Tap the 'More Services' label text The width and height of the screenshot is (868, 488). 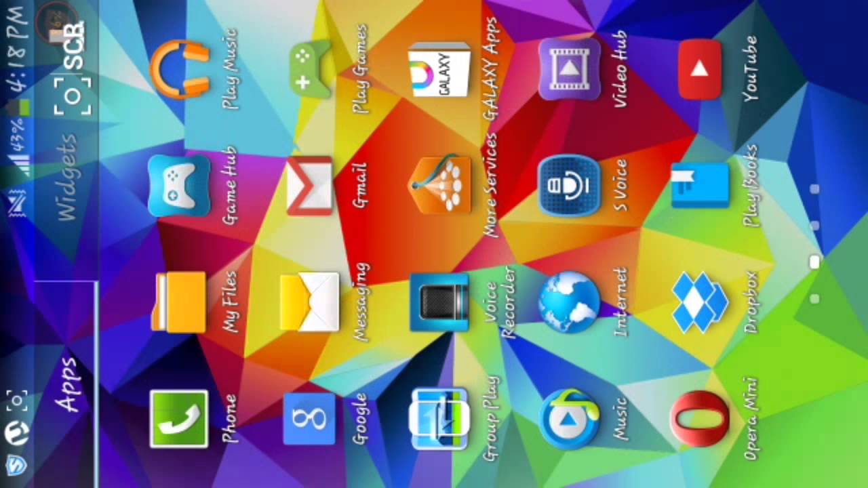[x=491, y=186]
